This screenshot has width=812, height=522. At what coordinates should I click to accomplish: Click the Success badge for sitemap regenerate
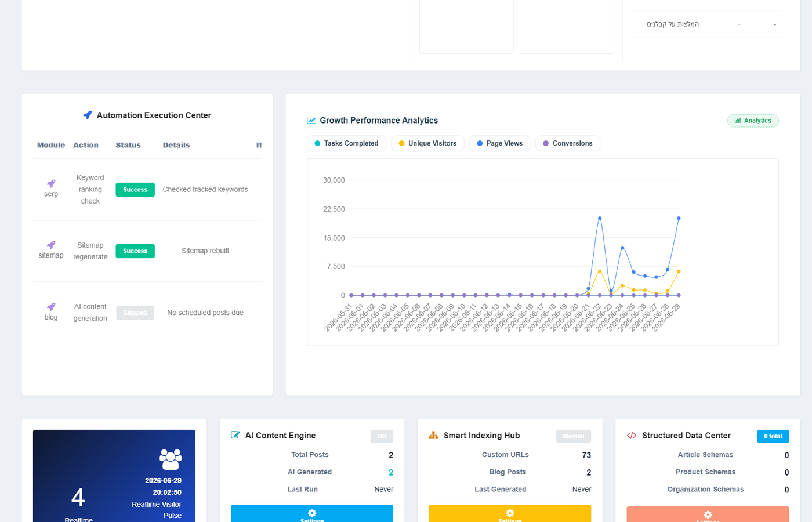point(135,251)
